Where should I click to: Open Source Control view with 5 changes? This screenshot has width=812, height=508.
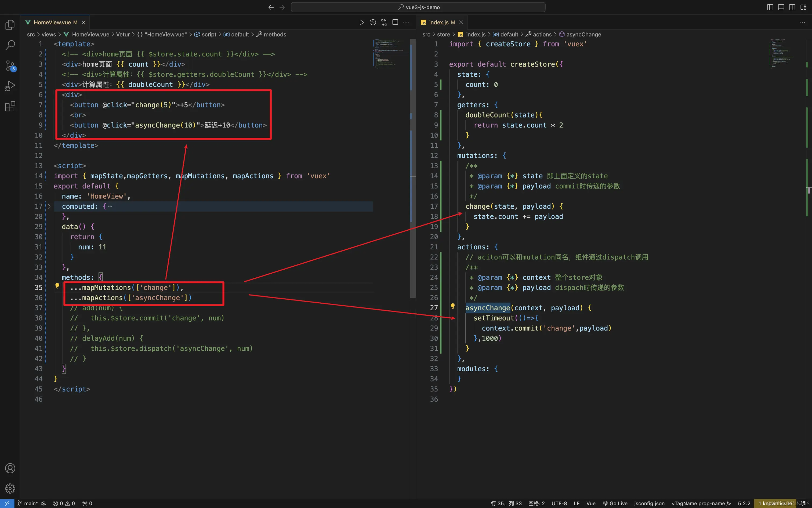point(10,66)
